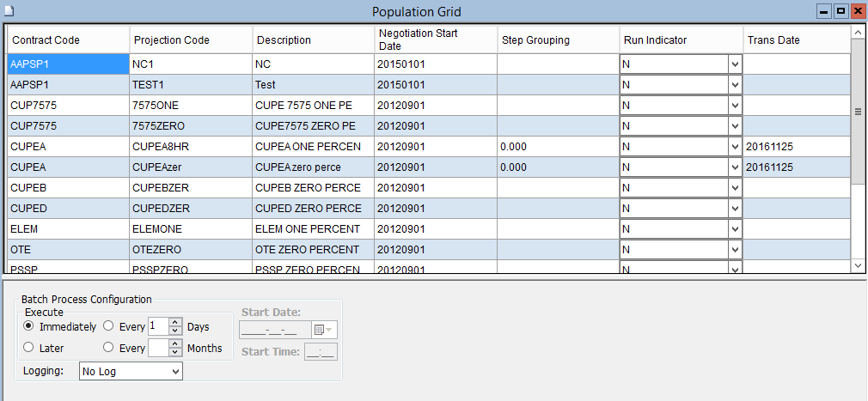The width and height of the screenshot is (868, 401).
Task: Choose the Every Months radio option
Action: click(x=108, y=348)
